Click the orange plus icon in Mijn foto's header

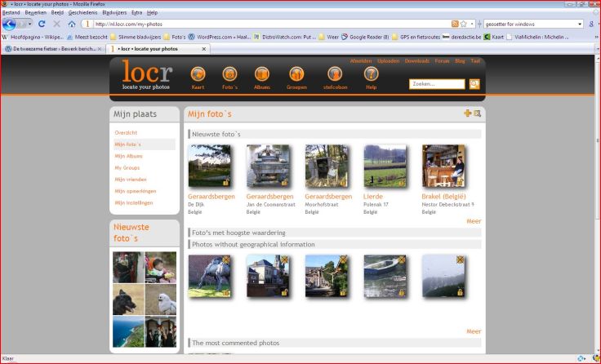[x=468, y=113]
